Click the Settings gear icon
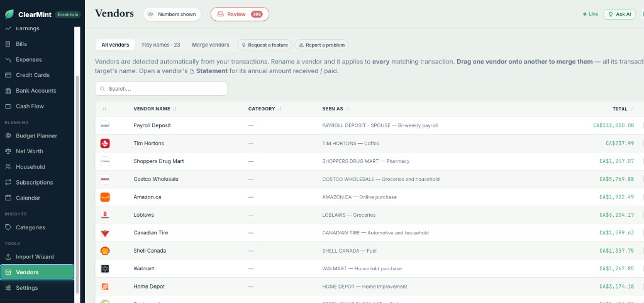644x303 pixels. pos(8,288)
